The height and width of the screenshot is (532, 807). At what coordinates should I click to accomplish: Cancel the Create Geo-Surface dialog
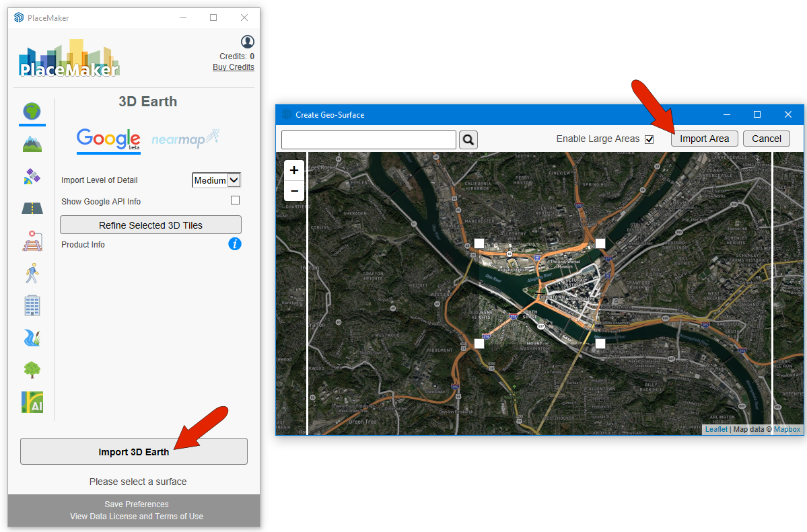pyautogui.click(x=767, y=139)
